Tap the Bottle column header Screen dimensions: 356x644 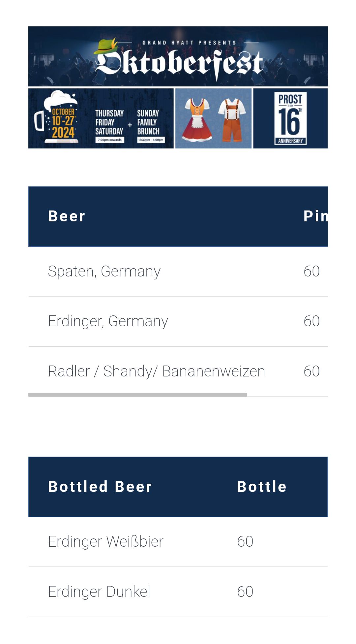(x=262, y=487)
